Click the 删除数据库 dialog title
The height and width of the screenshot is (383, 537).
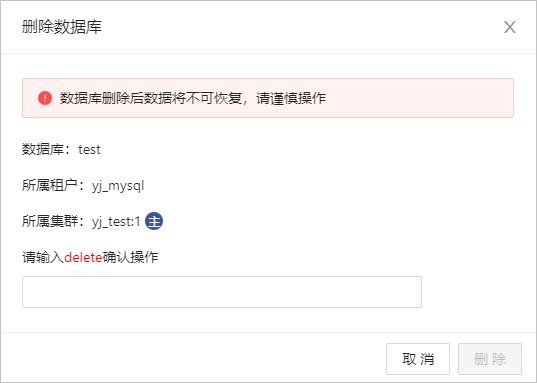click(x=62, y=27)
